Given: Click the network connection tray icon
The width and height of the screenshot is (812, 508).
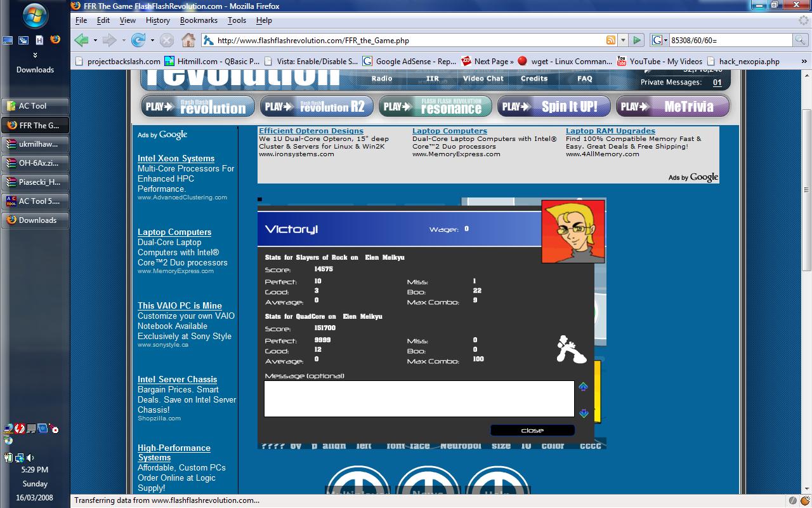Looking at the screenshot, I should click(x=19, y=457).
